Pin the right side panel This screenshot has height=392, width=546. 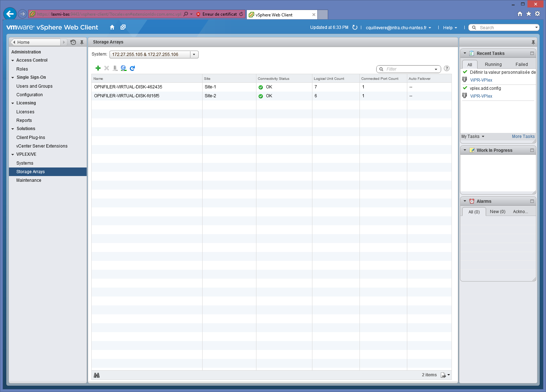pos(533,42)
